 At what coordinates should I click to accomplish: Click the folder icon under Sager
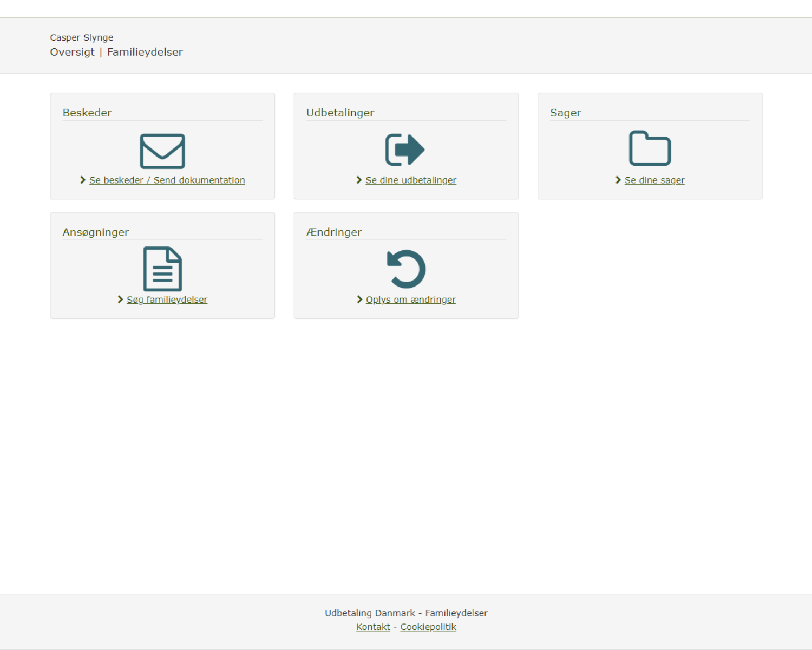650,148
